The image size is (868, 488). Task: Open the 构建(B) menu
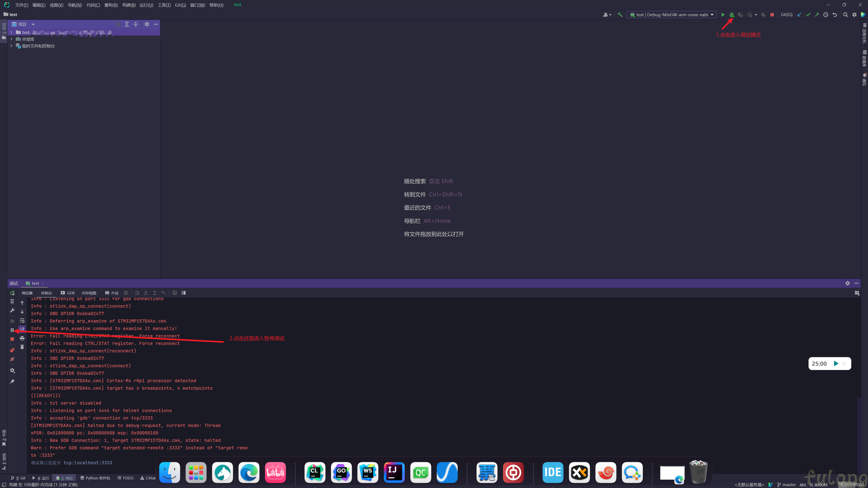pos(129,5)
